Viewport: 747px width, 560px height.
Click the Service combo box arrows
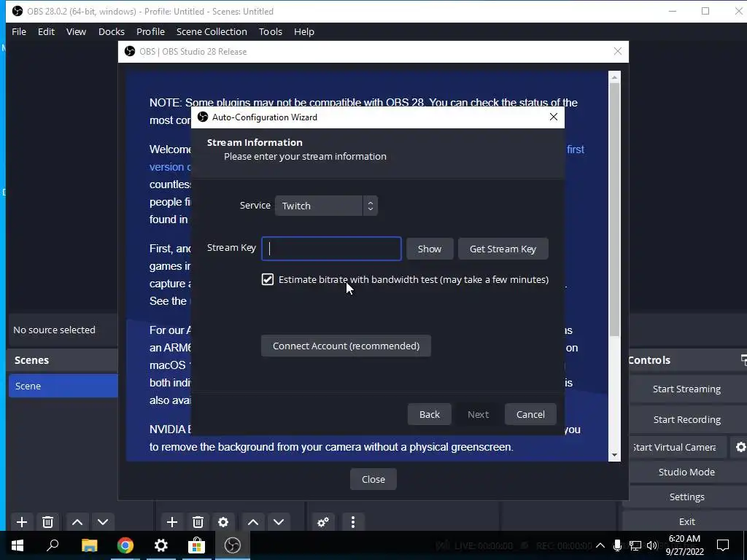coord(370,206)
